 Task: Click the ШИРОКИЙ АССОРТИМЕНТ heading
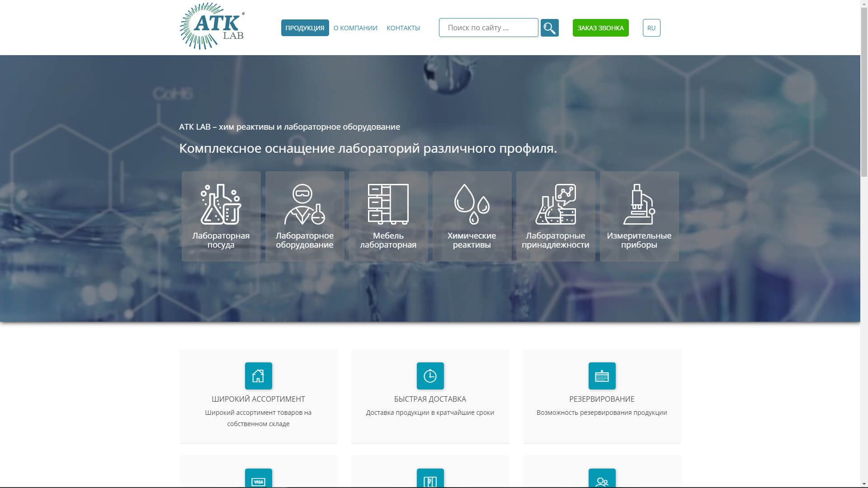point(259,399)
